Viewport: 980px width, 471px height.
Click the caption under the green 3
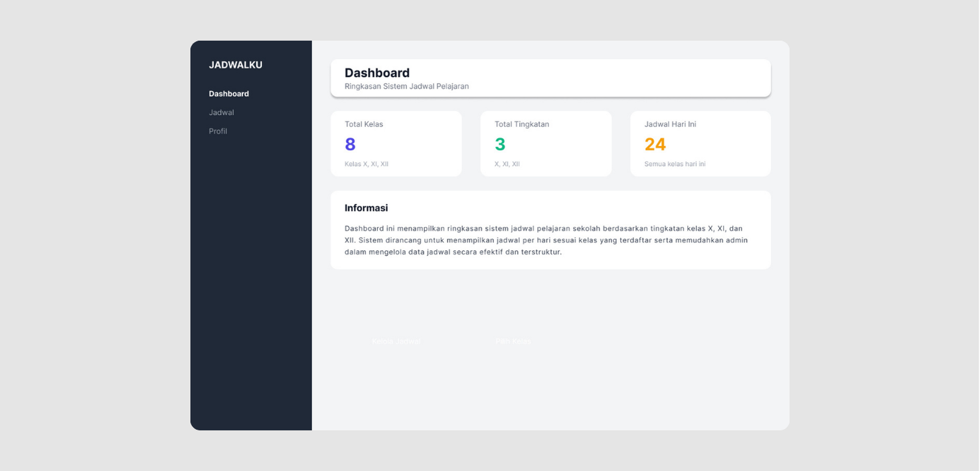(507, 164)
